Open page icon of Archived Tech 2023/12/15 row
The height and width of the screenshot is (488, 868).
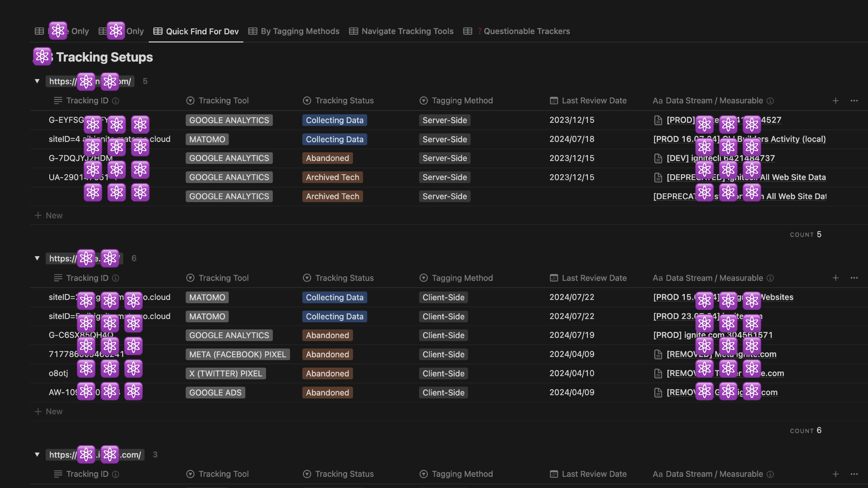point(658,177)
